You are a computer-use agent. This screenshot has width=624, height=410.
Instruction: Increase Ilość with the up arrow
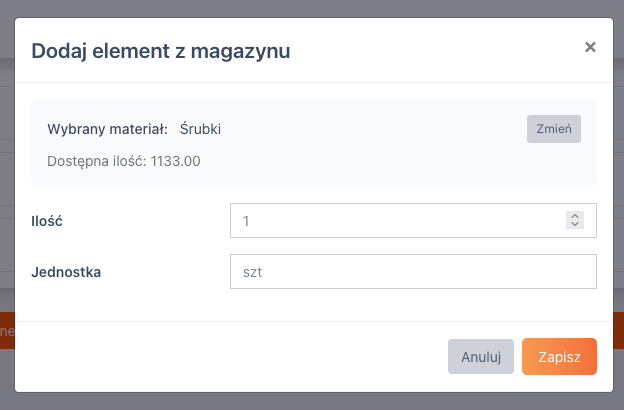pyautogui.click(x=574, y=216)
